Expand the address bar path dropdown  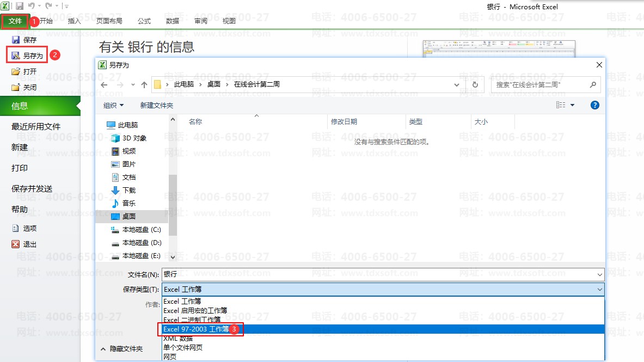457,85
